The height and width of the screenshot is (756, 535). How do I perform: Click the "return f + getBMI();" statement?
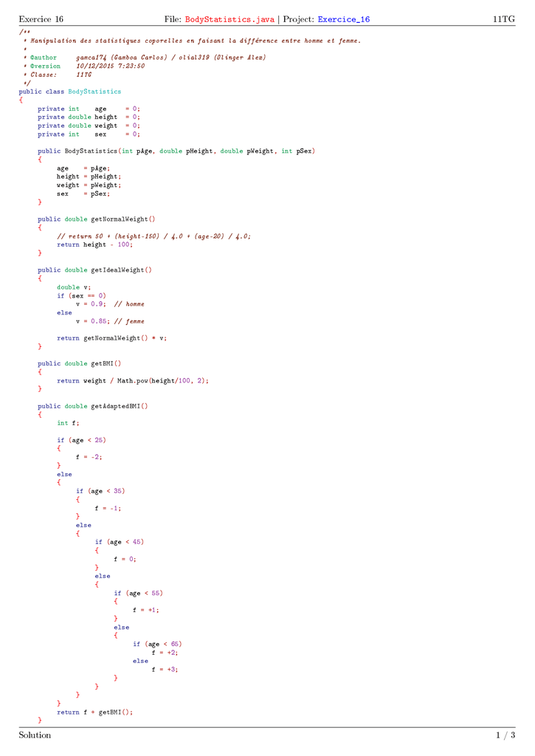[94, 712]
